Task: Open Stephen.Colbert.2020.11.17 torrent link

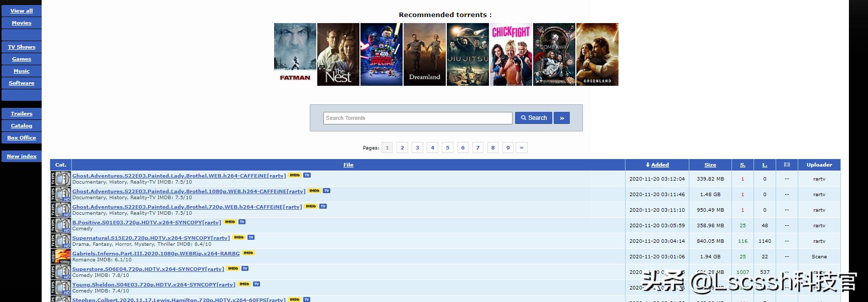Action: pos(179,299)
